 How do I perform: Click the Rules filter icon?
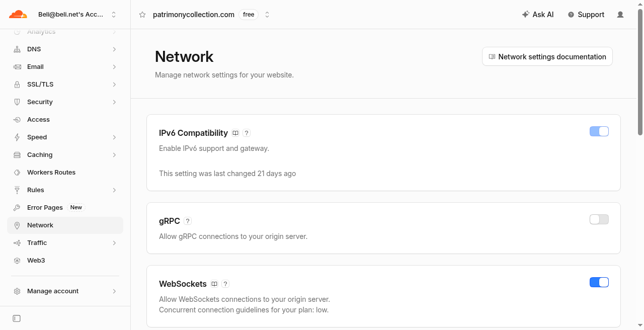tap(17, 190)
